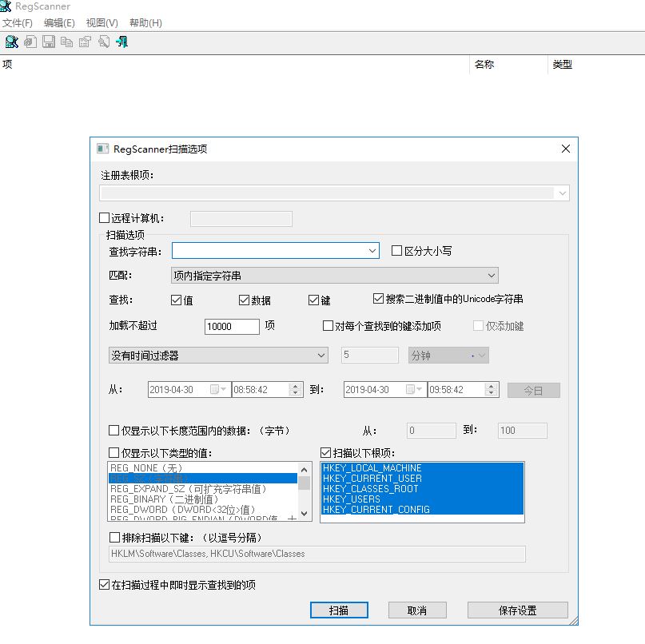Toggle the 远程计算机 checkbox
This screenshot has height=644, width=645.
(105, 218)
